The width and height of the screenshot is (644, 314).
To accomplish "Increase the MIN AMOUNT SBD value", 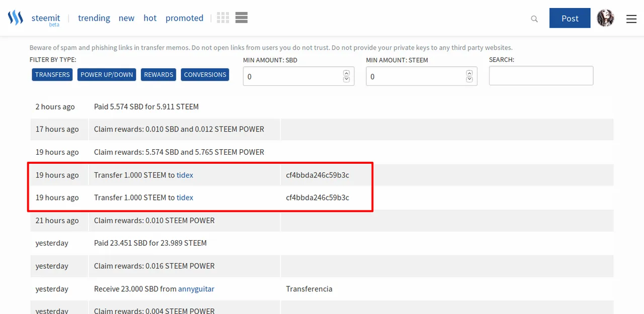I will (346, 73).
